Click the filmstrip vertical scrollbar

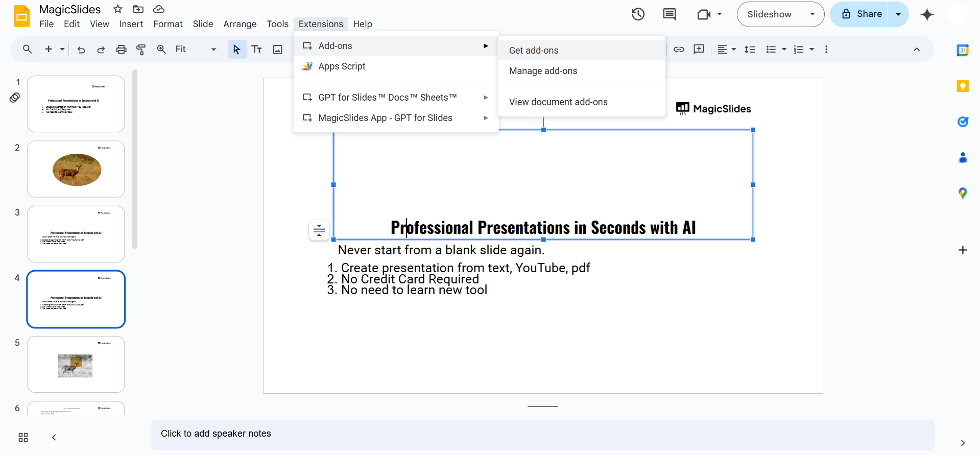(135, 159)
